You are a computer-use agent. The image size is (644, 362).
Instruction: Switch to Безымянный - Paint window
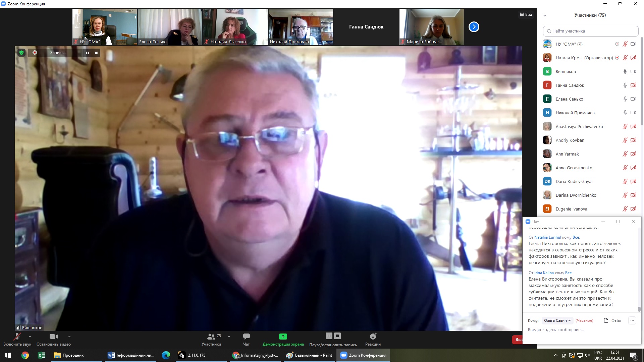[x=309, y=355]
